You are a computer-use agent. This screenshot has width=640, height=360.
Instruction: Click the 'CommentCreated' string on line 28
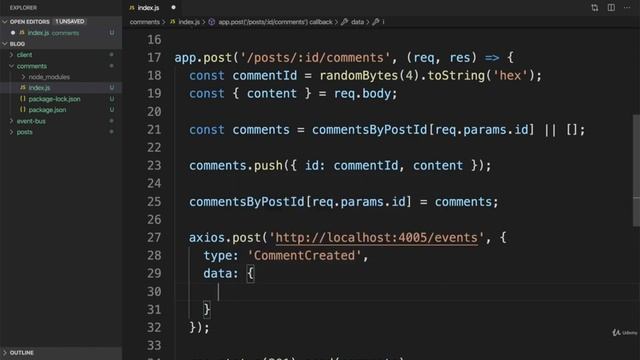point(304,256)
